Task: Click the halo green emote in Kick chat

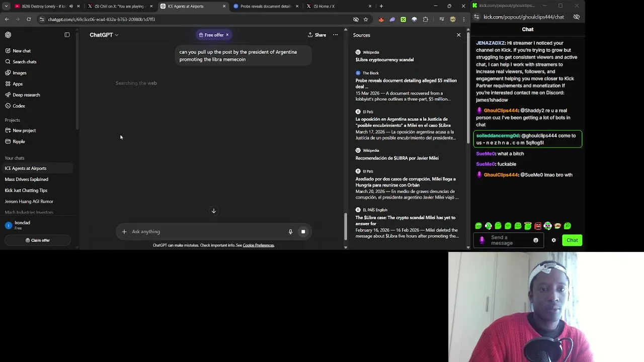Action: click(528, 226)
